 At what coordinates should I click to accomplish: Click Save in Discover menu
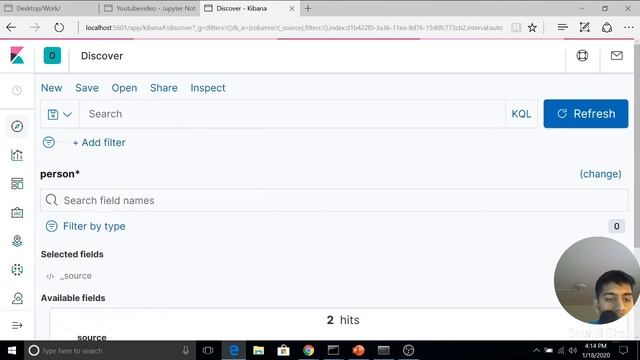point(87,88)
